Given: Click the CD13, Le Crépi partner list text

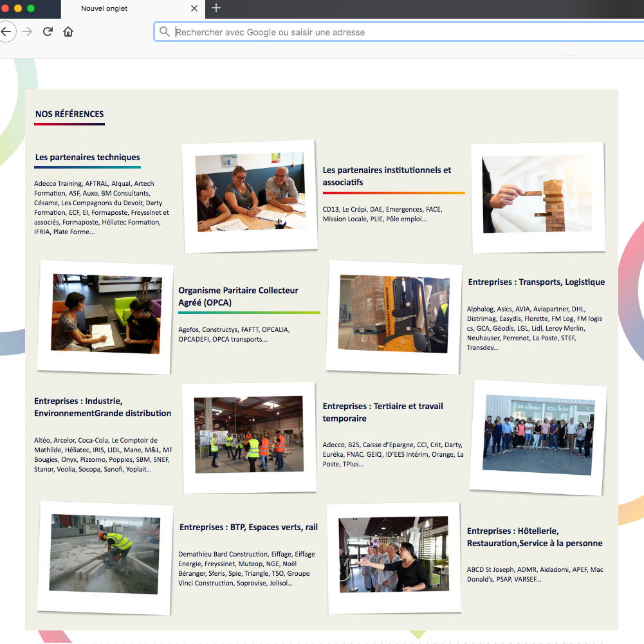Looking at the screenshot, I should pyautogui.click(x=382, y=214).
